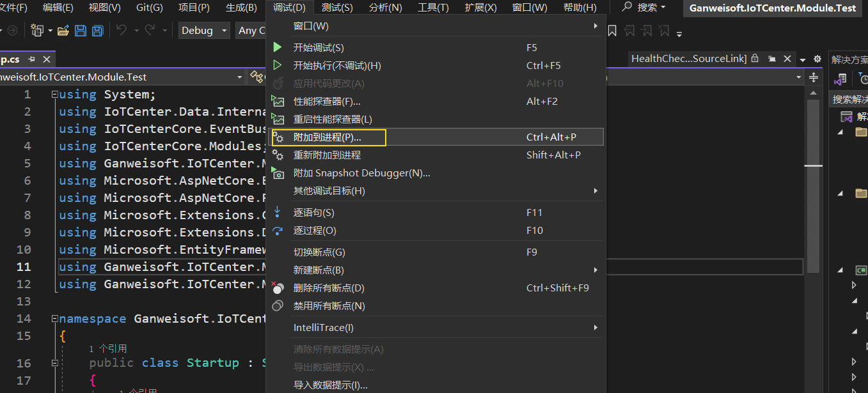The width and height of the screenshot is (868, 393).
Task: Click the search magnifier icon in title bar
Action: tap(627, 7)
